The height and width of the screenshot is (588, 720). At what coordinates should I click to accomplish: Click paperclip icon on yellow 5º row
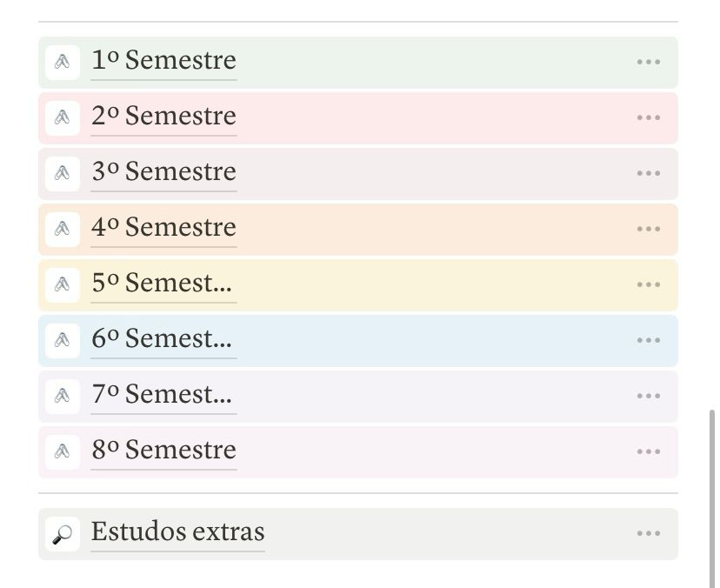click(x=63, y=284)
